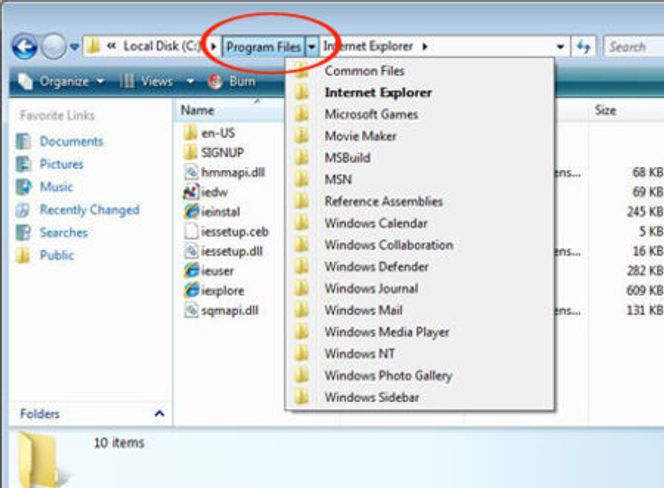Click the Music icon in sidebar
This screenshot has height=488, width=664.
[24, 187]
